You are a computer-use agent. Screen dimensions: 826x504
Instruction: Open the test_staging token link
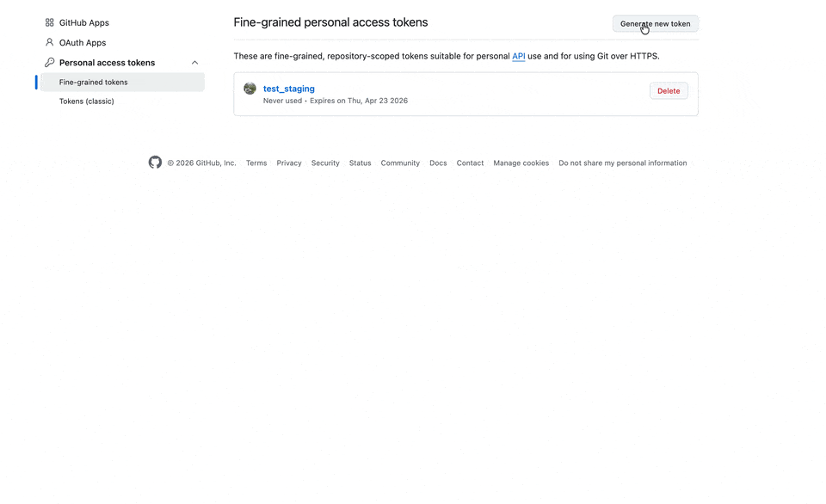coord(289,89)
